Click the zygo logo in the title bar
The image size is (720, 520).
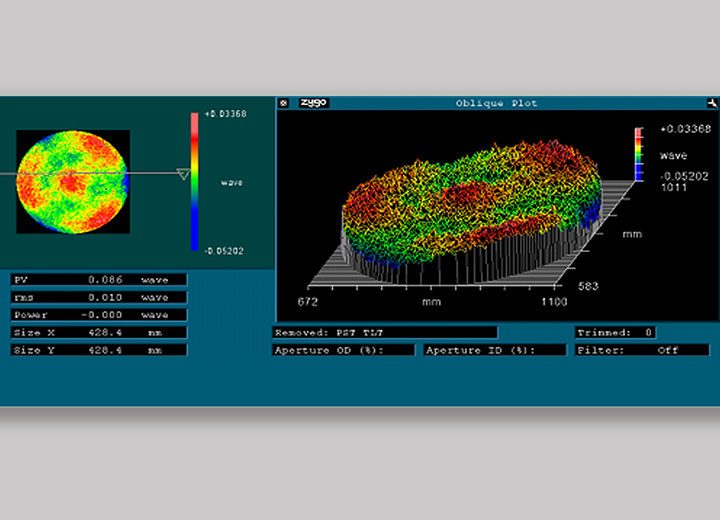312,103
